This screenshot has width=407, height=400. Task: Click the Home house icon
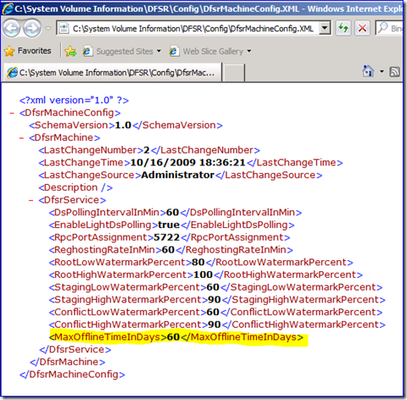tap(368, 71)
